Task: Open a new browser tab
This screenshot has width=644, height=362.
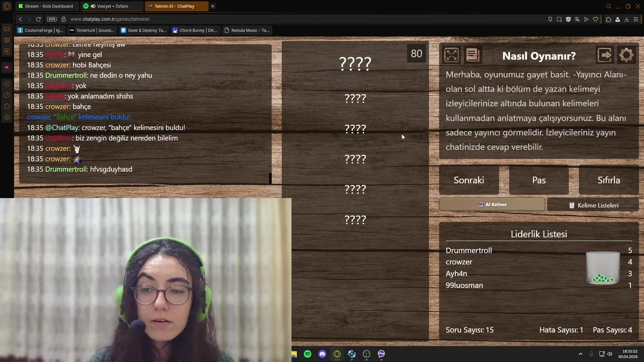Action: [213, 6]
